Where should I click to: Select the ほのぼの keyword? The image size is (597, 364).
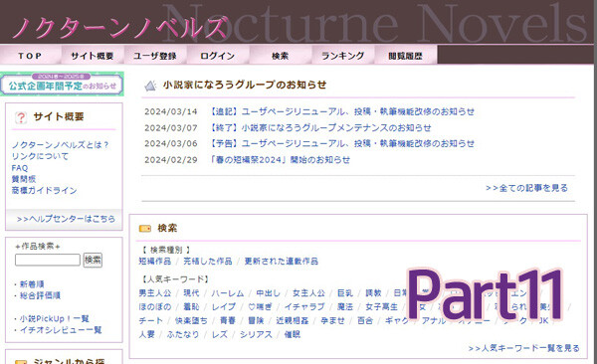[155, 307]
